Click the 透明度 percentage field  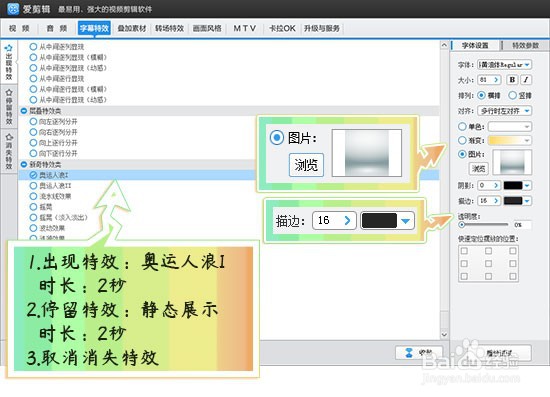(x=522, y=224)
